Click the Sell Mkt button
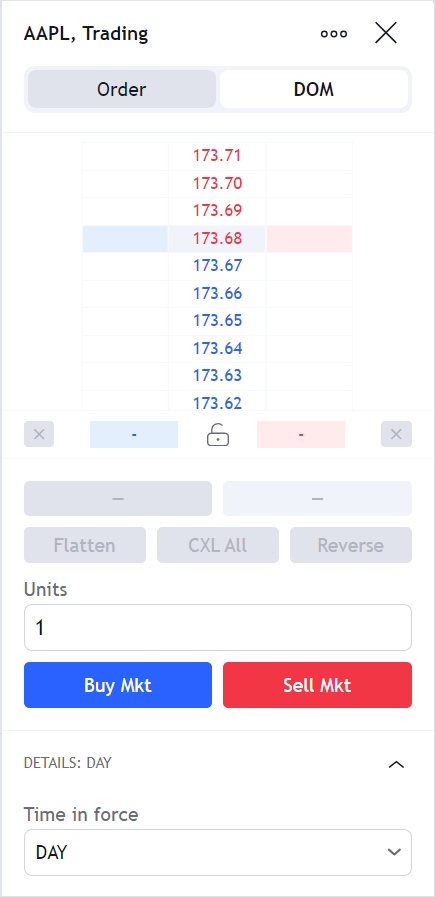Viewport: 435px width, 897px height. tap(317, 685)
